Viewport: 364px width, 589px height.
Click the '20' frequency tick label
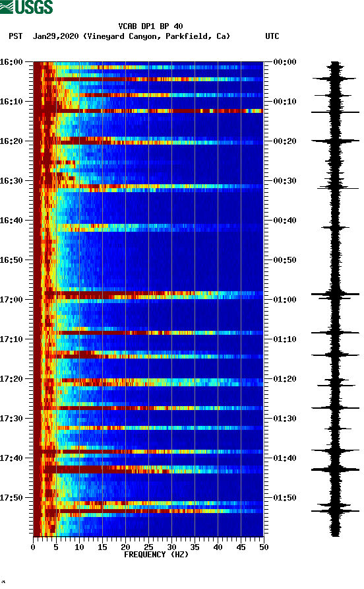pos(125,547)
